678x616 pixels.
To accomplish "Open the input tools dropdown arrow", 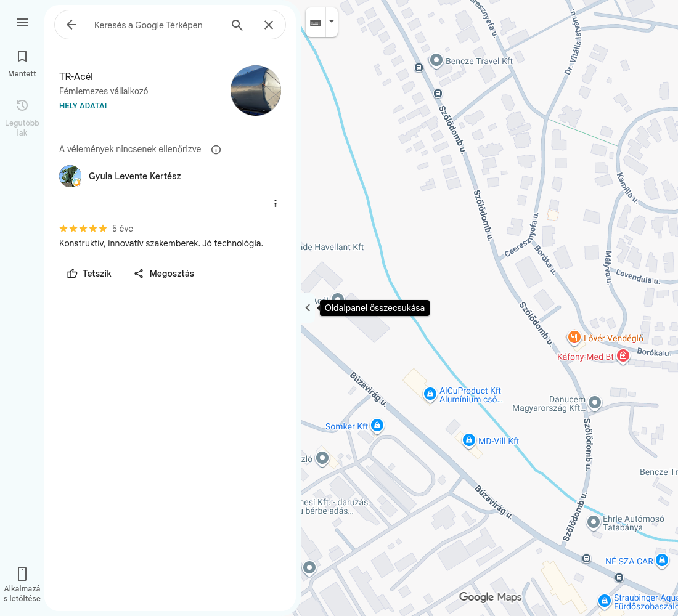I will click(x=331, y=22).
